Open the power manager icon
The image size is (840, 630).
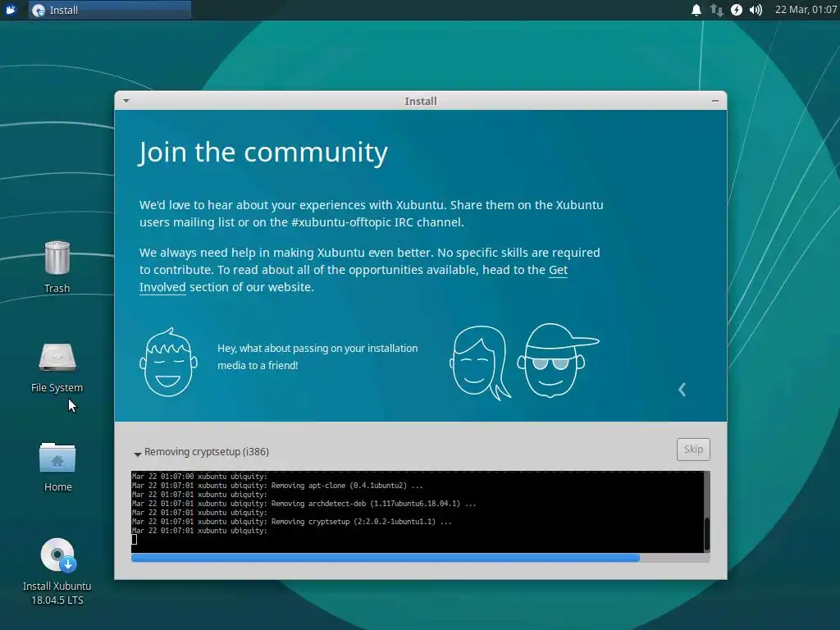point(737,10)
